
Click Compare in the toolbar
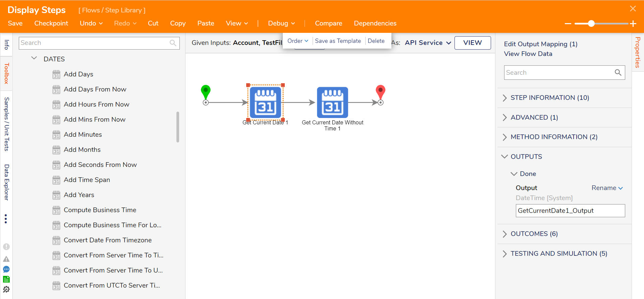pos(328,23)
